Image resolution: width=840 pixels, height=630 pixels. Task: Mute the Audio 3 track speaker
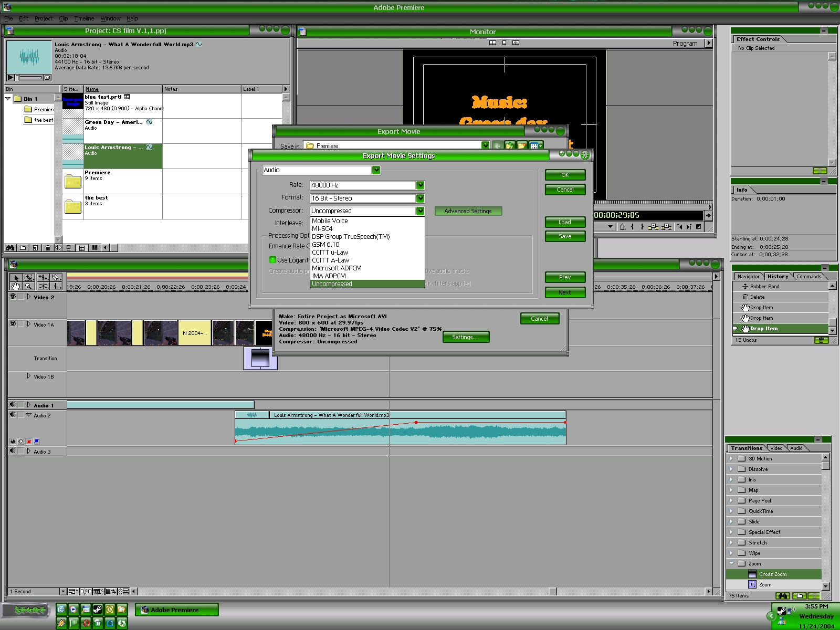coord(13,451)
